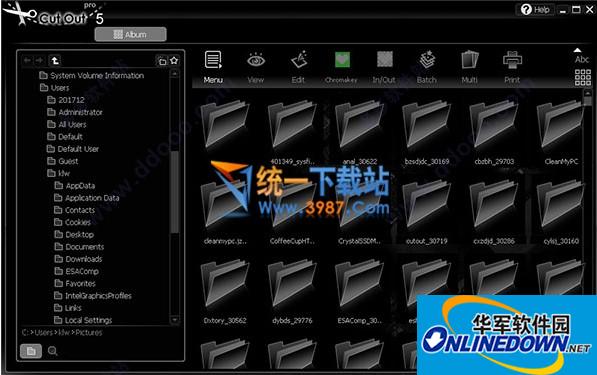
Task: Open the Favorites folder
Action: [75, 283]
